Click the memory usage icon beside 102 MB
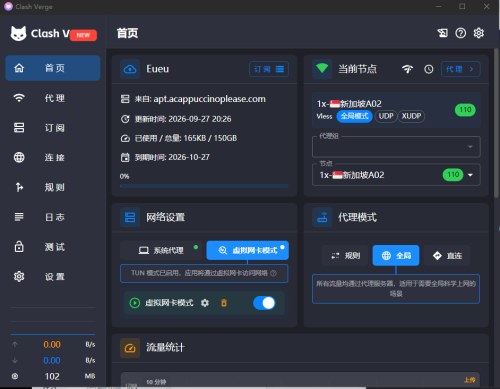The width and height of the screenshot is (500, 389). [x=15, y=376]
